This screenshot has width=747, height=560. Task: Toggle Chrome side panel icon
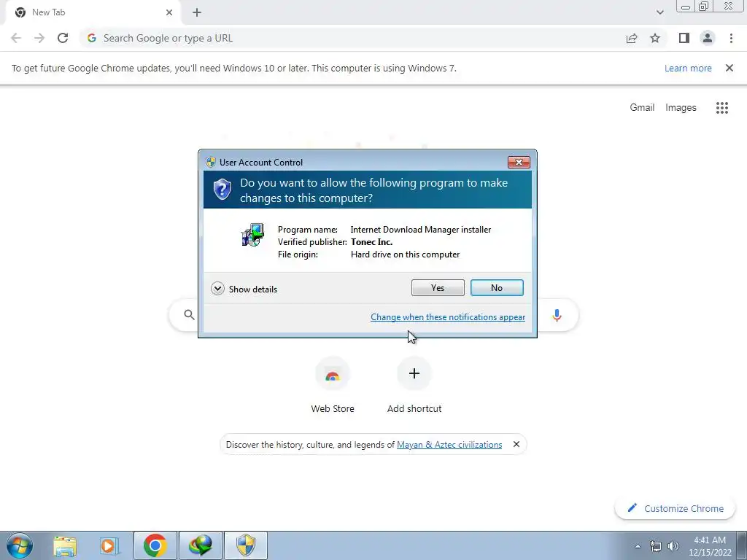point(684,38)
